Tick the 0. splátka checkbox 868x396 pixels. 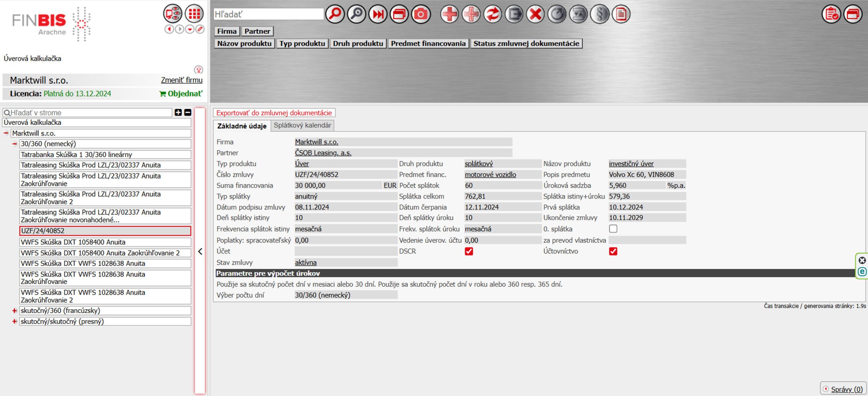point(613,229)
